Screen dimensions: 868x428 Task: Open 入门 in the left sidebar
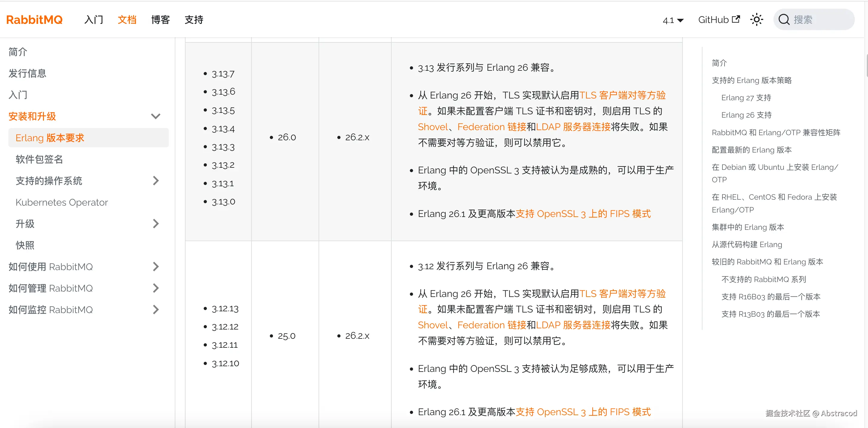(x=18, y=95)
